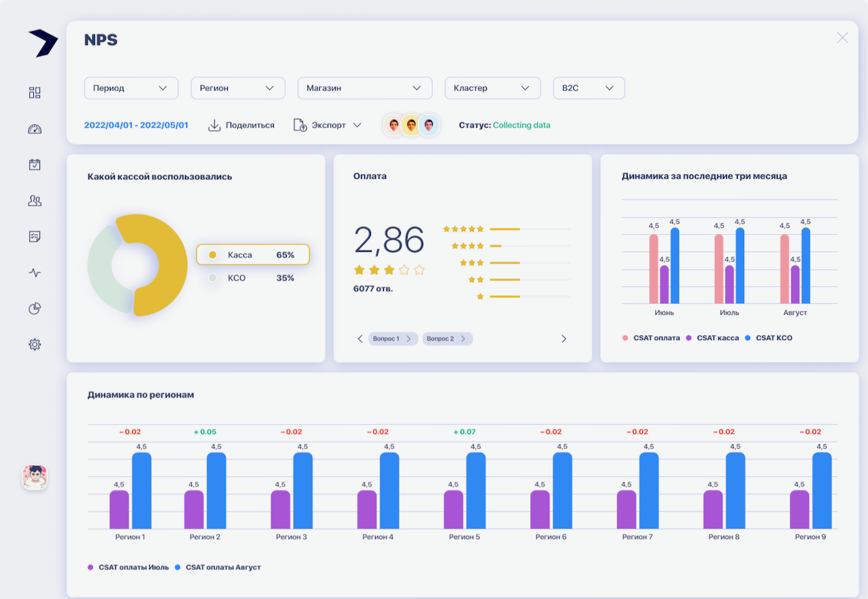Click the pie chart sidebar icon
The height and width of the screenshot is (599, 868).
(x=35, y=309)
